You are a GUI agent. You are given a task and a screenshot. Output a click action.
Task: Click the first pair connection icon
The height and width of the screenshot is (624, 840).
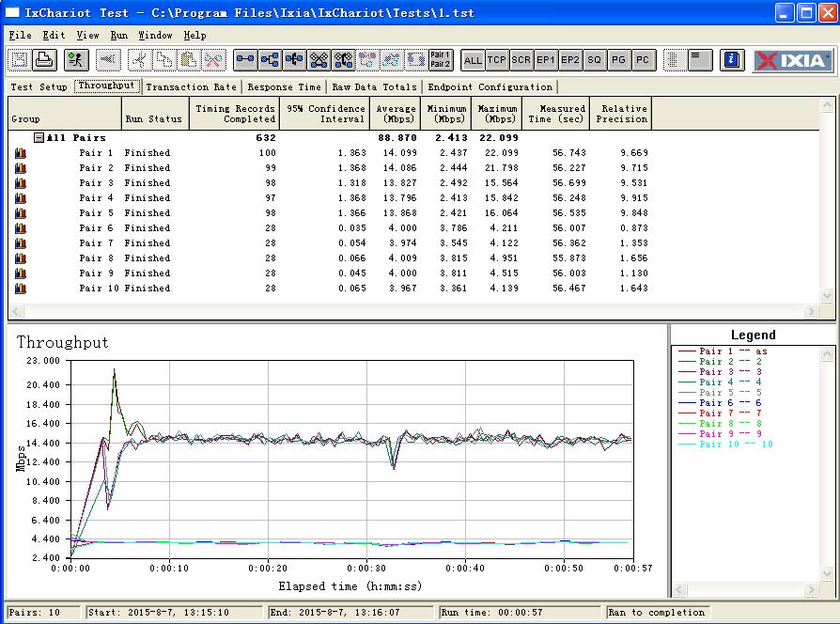245,60
